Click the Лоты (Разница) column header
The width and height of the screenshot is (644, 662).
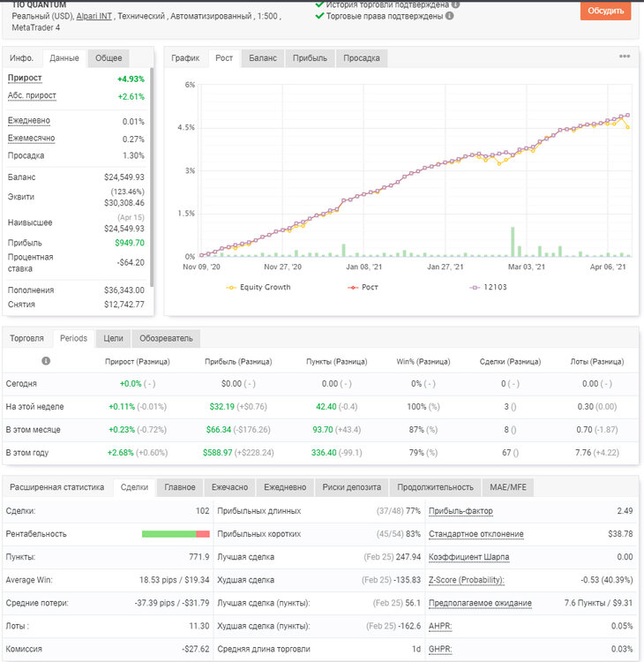point(596,362)
